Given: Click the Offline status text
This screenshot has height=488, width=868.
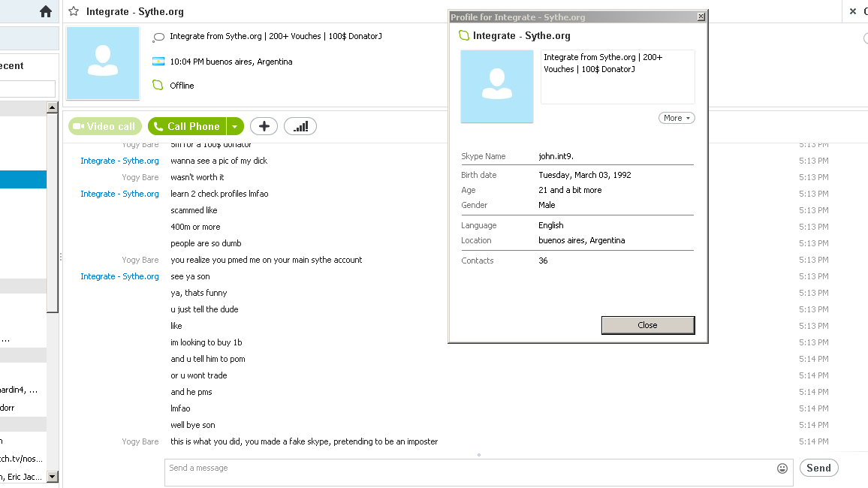Looking at the screenshot, I should (x=182, y=85).
